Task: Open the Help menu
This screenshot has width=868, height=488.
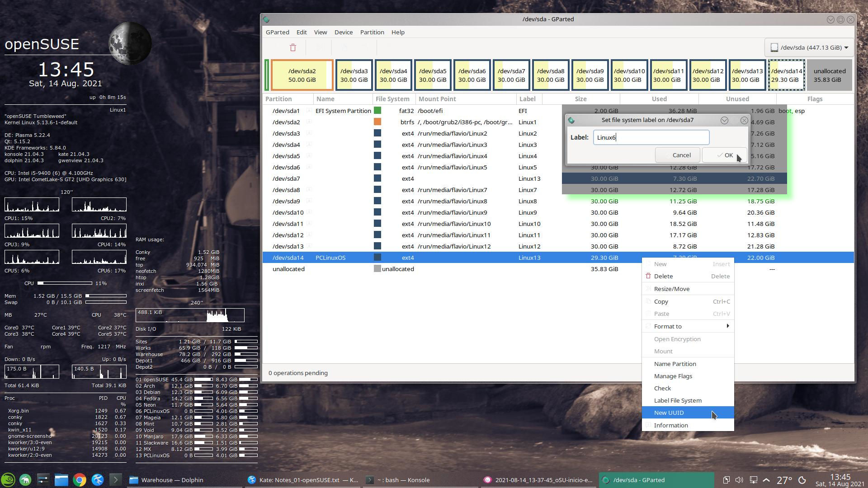Action: click(x=398, y=32)
